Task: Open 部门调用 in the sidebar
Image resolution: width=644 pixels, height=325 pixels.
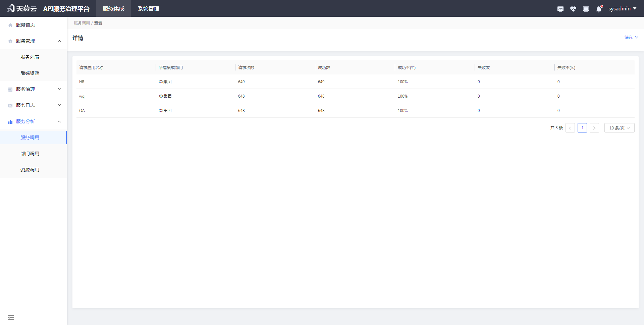Action: tap(30, 154)
